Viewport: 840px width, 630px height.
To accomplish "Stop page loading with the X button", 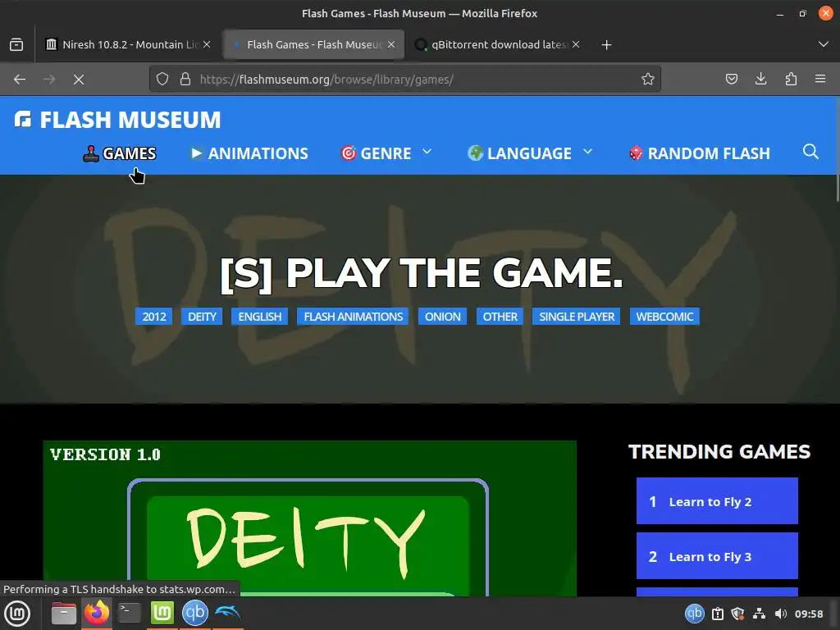I will click(x=79, y=80).
